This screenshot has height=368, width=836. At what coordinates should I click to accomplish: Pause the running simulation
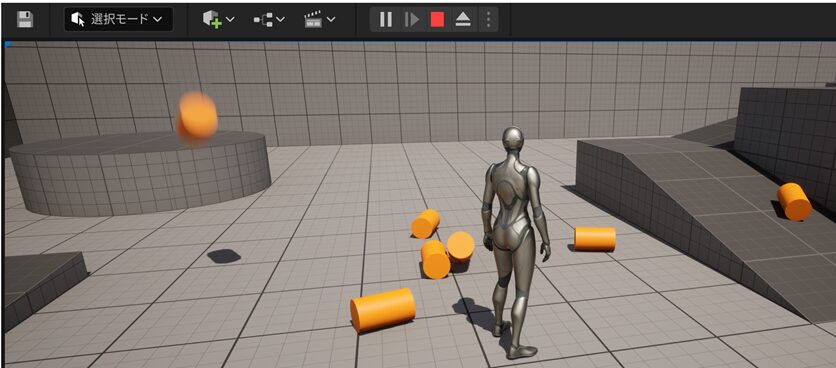(x=386, y=20)
